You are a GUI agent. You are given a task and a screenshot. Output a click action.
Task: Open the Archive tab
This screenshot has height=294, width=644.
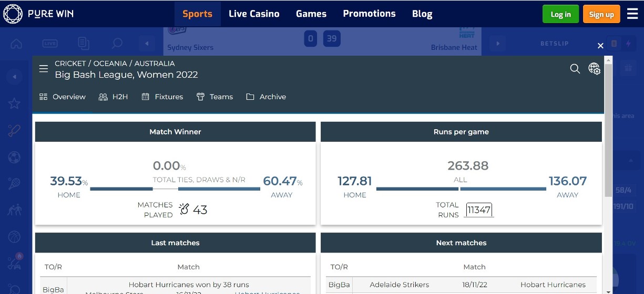pos(266,97)
